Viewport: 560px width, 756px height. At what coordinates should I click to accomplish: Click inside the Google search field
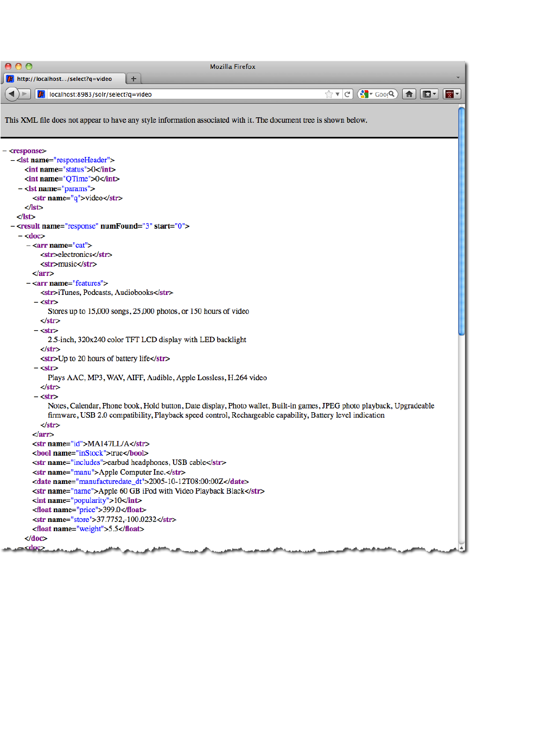[381, 94]
